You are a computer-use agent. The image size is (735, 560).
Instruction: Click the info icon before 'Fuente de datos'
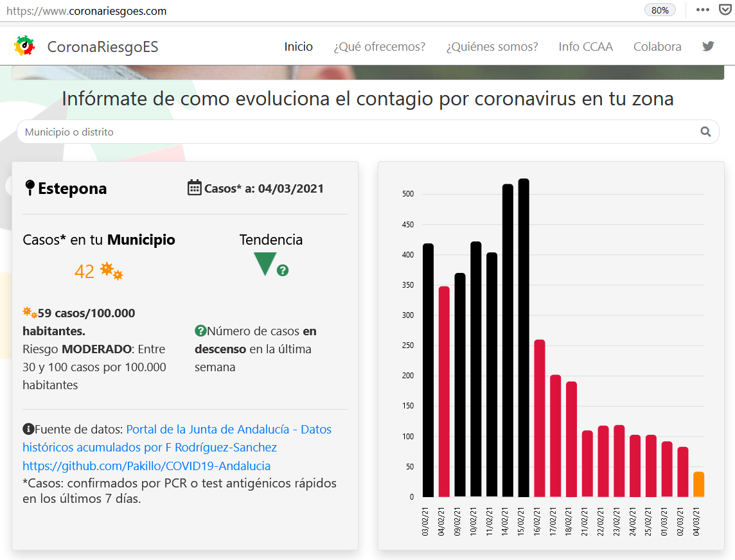pos(29,429)
